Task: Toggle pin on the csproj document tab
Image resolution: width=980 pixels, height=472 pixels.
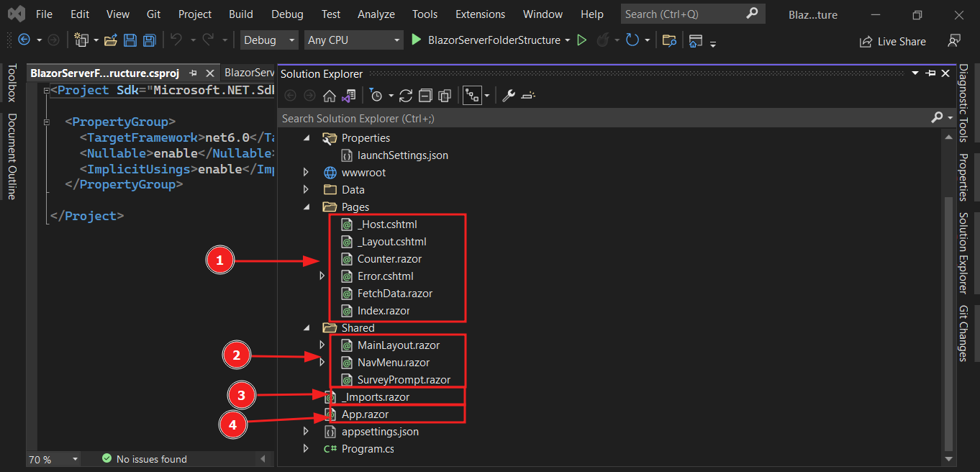Action: [194, 73]
